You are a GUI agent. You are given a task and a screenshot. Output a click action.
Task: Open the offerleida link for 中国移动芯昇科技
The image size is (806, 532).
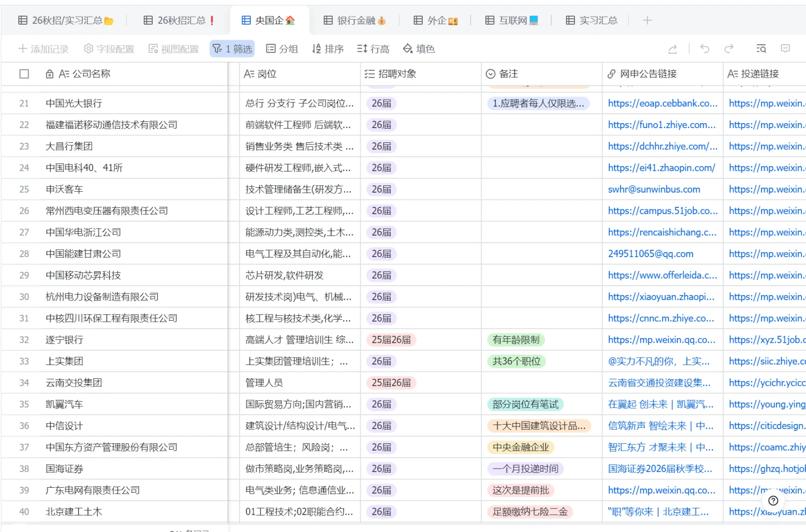tap(663, 275)
